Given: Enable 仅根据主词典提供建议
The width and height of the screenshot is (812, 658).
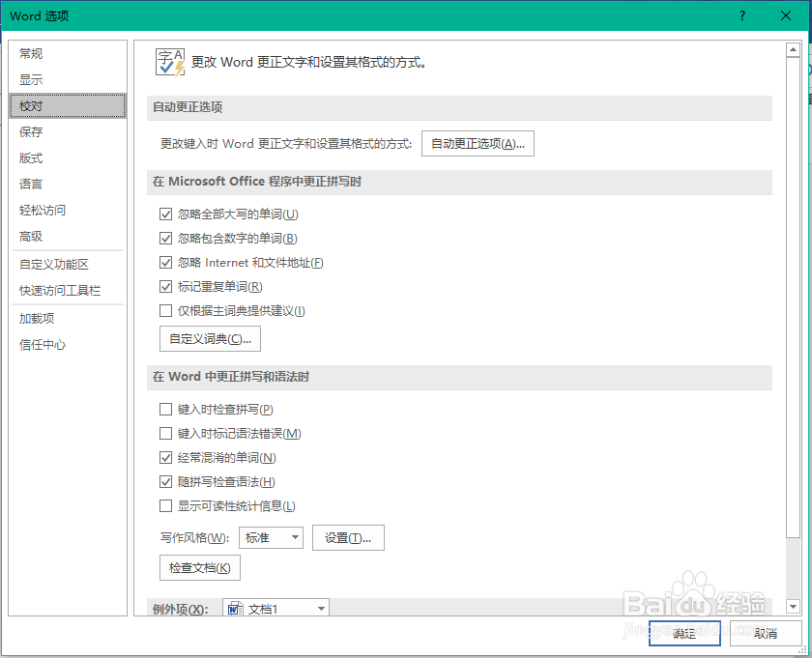Looking at the screenshot, I should pyautogui.click(x=165, y=310).
